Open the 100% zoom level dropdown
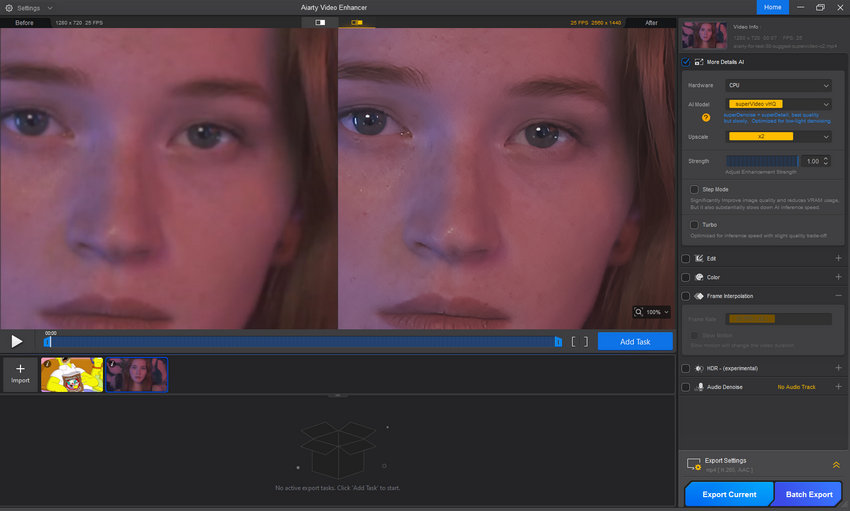The height and width of the screenshot is (511, 850). [x=658, y=312]
